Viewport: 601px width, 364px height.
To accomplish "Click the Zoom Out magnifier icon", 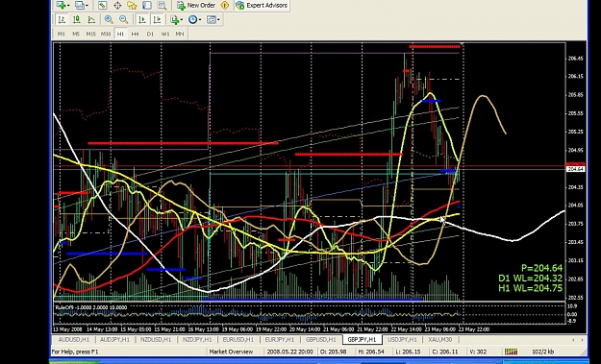I will pos(123,19).
